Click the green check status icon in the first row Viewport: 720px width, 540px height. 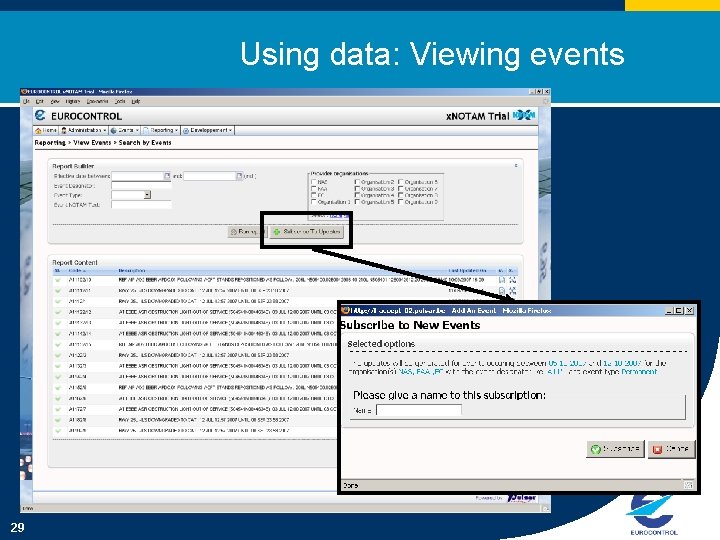(x=58, y=280)
